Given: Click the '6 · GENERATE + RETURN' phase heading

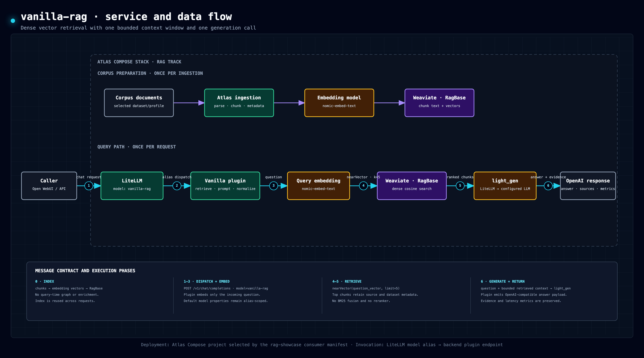Looking at the screenshot, I should [502, 281].
